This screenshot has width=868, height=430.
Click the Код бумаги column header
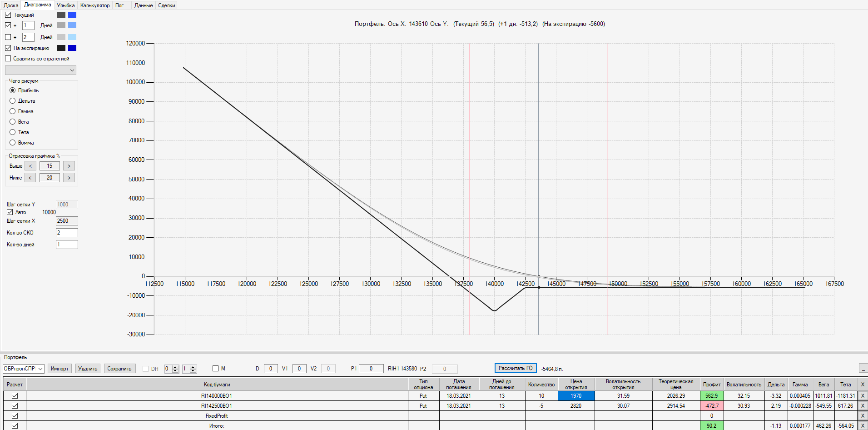pyautogui.click(x=217, y=385)
